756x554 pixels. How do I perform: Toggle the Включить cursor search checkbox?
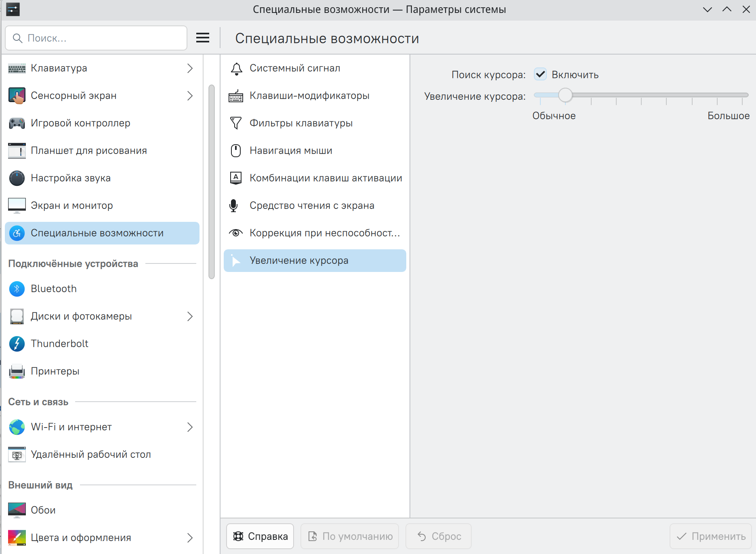[540, 74]
